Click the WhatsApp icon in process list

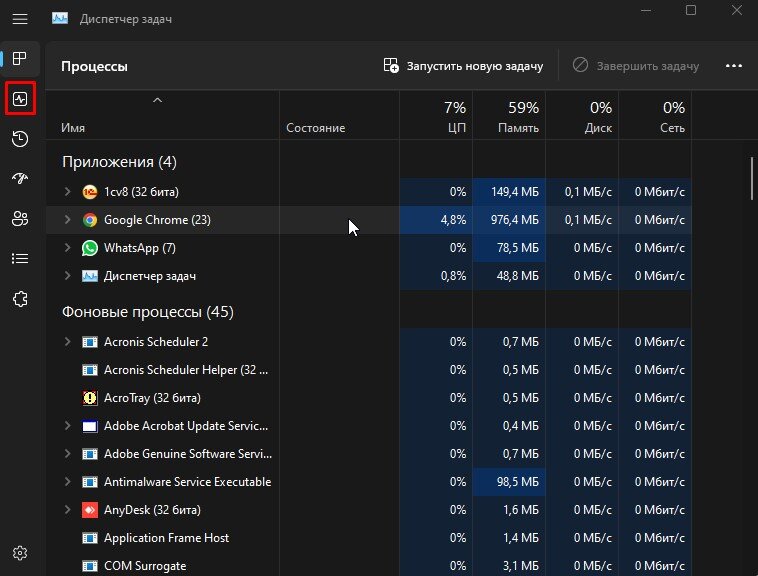click(x=89, y=248)
